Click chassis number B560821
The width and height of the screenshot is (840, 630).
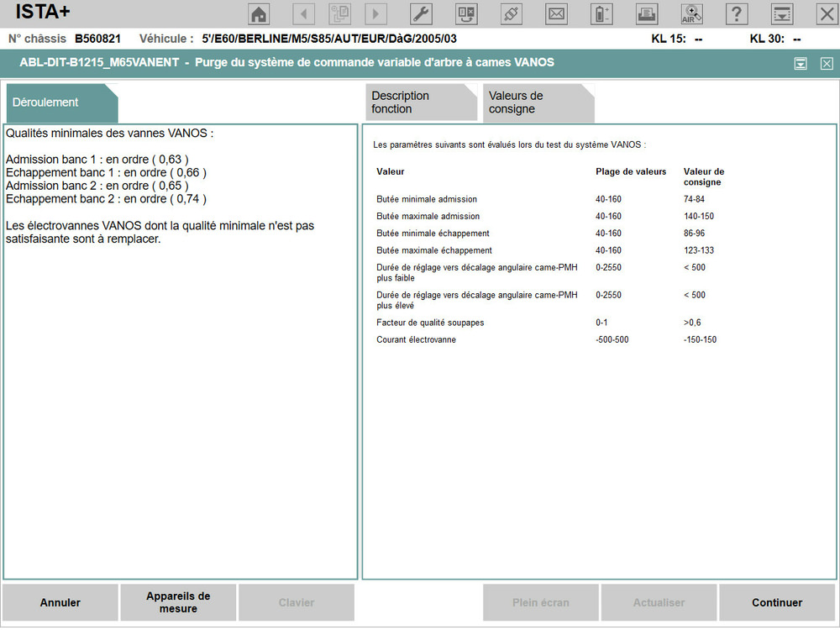click(97, 39)
